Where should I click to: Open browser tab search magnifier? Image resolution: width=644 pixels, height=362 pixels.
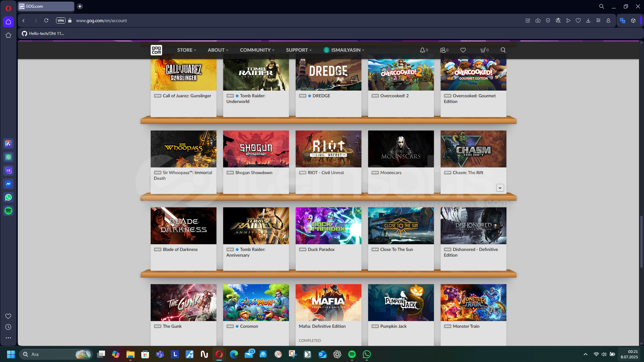602,6
